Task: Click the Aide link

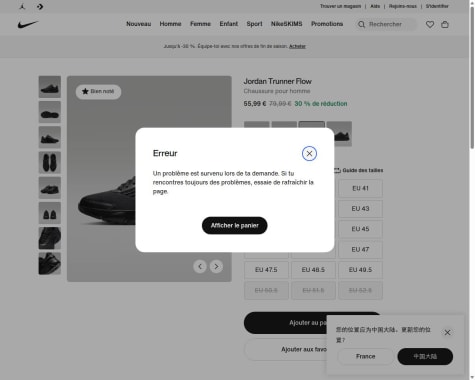Action: pos(375,6)
